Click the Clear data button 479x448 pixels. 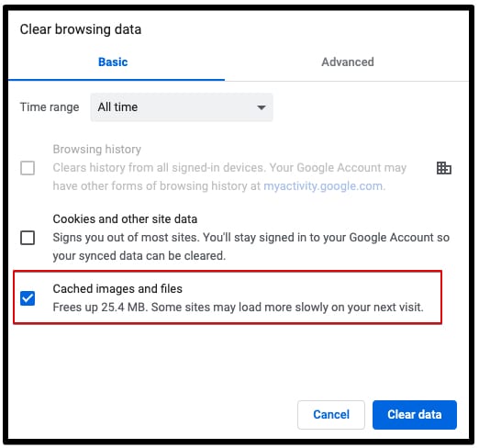point(415,415)
